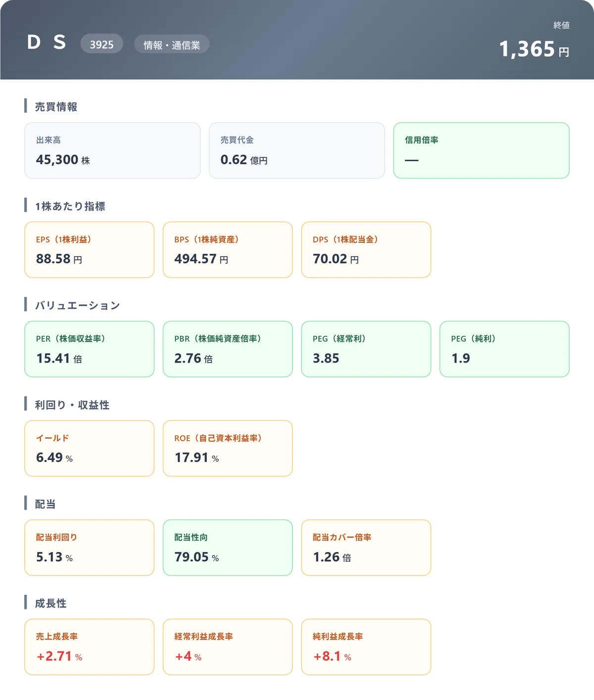Select the 配当利回り dividend yield card

click(x=90, y=548)
